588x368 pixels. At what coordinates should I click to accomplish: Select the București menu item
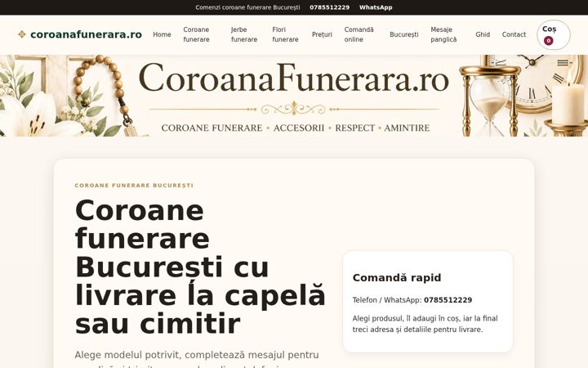404,34
